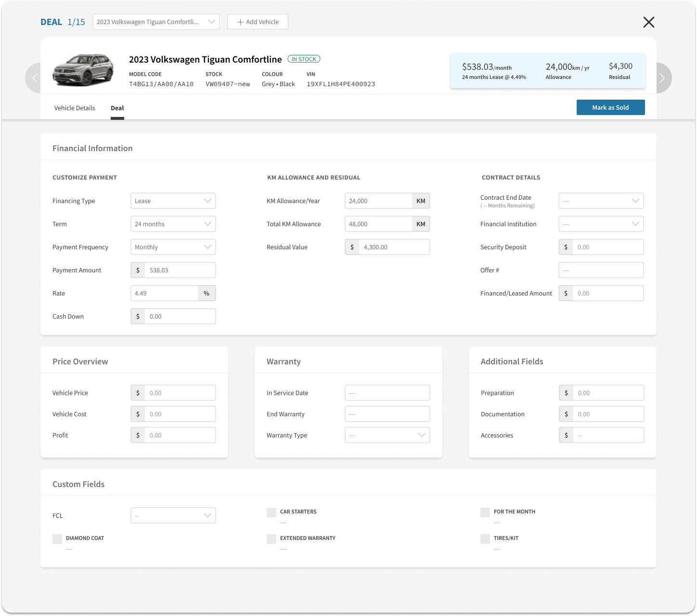This screenshot has width=697, height=616.
Task: Go to previous vehicle using left arrow
Action: pyautogui.click(x=34, y=78)
